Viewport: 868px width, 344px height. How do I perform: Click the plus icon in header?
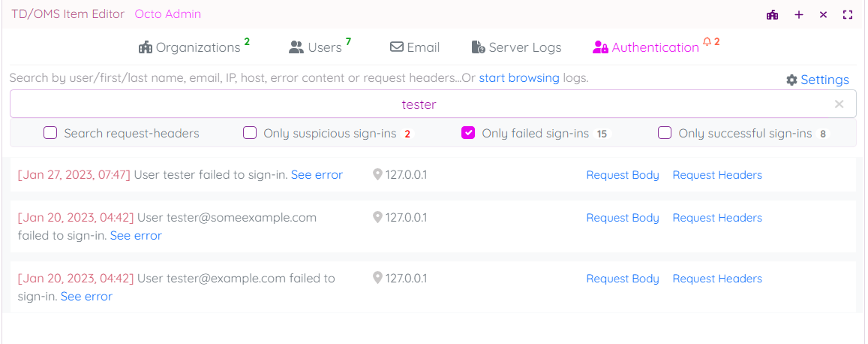coord(799,14)
